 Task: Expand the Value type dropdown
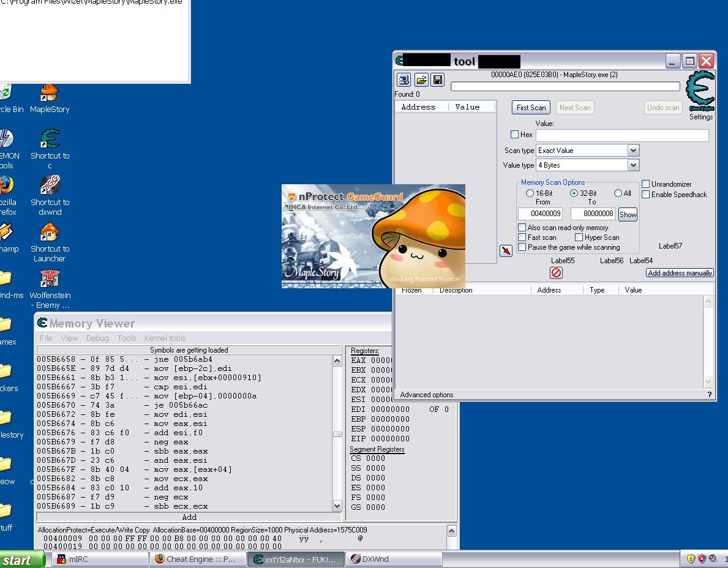(633, 165)
